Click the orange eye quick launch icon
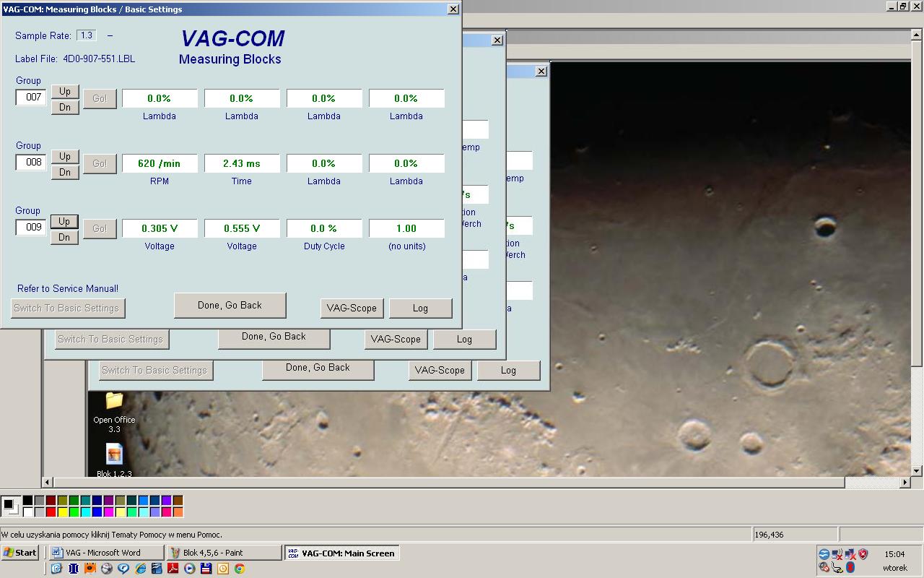Viewport: 924px width, 578px height. coord(90,569)
